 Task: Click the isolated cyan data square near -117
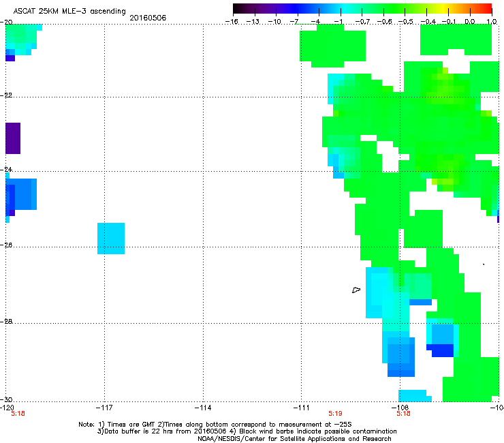pyautogui.click(x=111, y=239)
